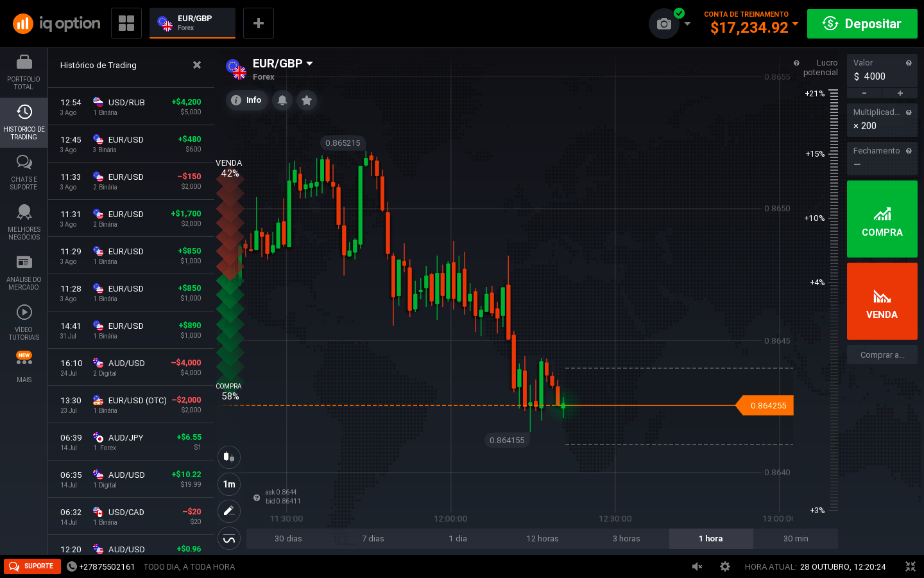Toggle fullscreen mode icon
924x578 pixels.
[x=911, y=566]
